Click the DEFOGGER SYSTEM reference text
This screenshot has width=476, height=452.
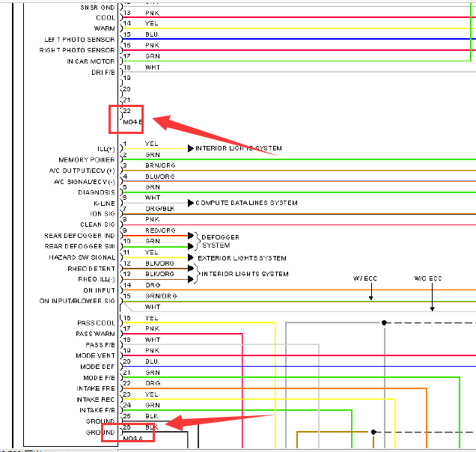220,241
